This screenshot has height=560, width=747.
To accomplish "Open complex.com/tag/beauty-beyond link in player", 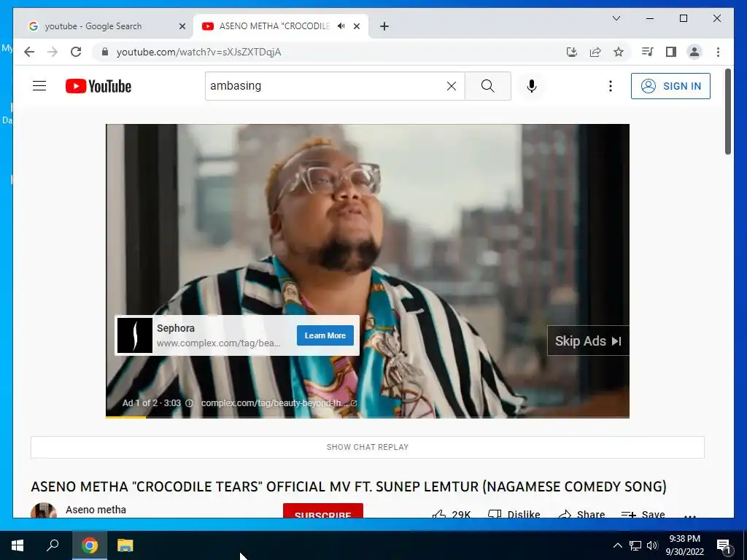I will click(279, 403).
